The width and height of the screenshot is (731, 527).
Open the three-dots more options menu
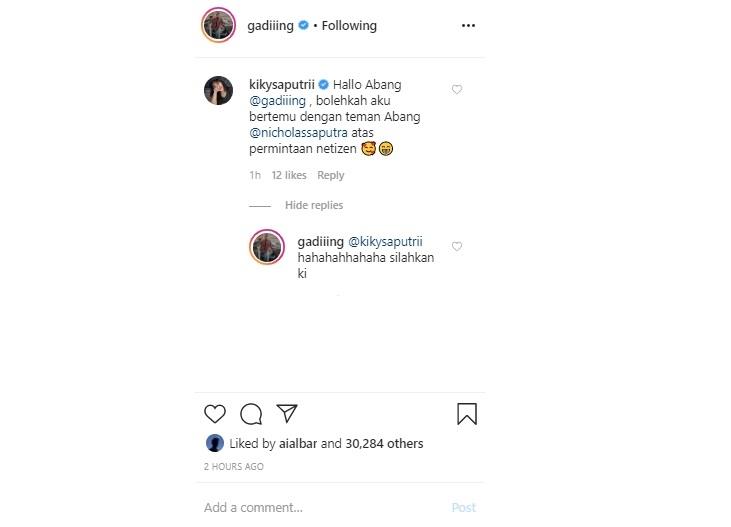click(468, 26)
